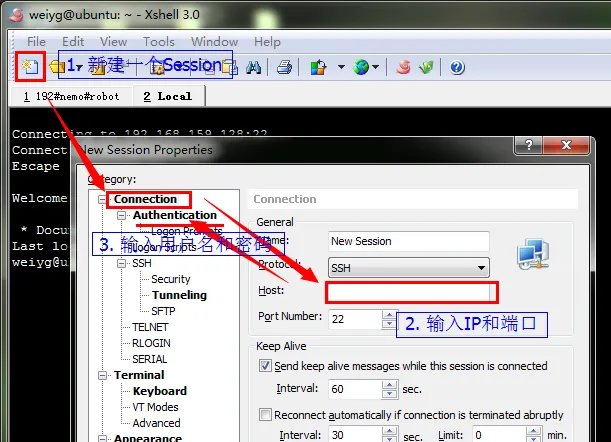Collapse the Terminal tree node
The width and height of the screenshot is (611, 442).
pos(102,375)
